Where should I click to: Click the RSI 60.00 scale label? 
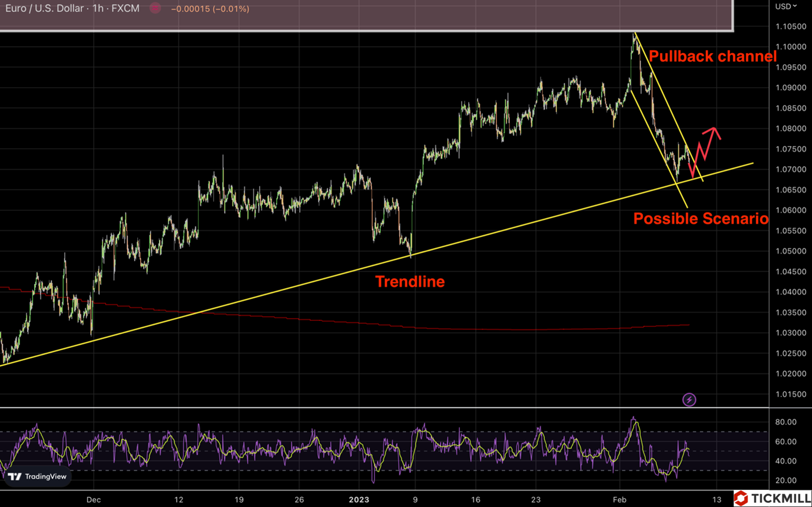coord(786,442)
